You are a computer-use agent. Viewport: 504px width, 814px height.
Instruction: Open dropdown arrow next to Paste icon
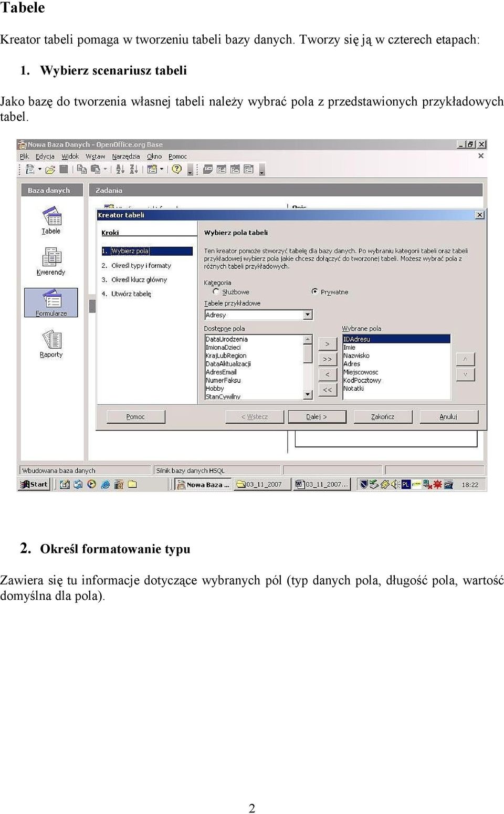pos(105,169)
